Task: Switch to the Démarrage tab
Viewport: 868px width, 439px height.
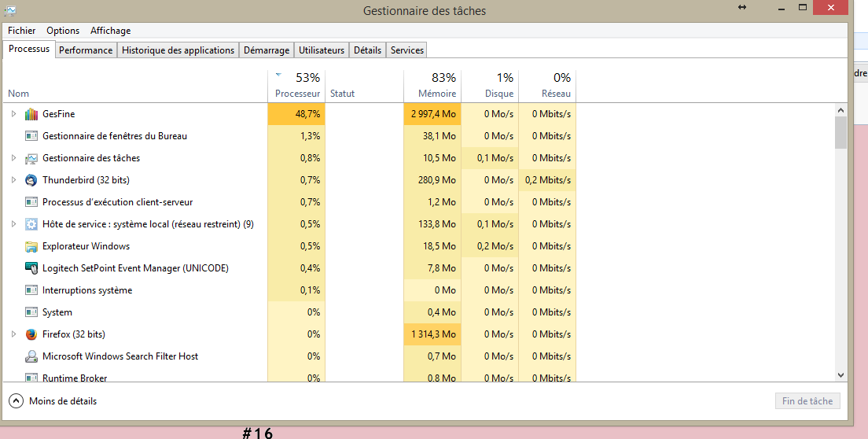Action: [x=267, y=50]
